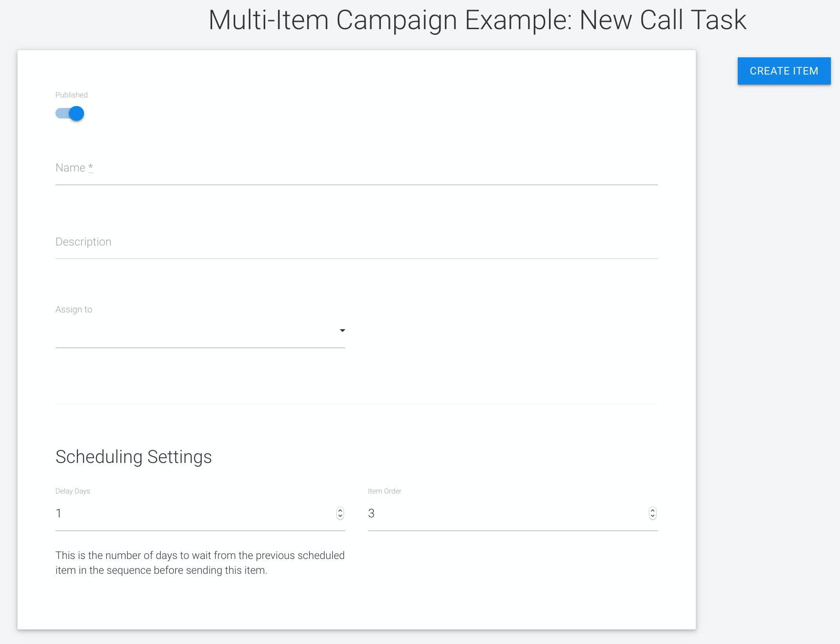The width and height of the screenshot is (840, 644).
Task: Click the page title text
Action: tap(477, 20)
